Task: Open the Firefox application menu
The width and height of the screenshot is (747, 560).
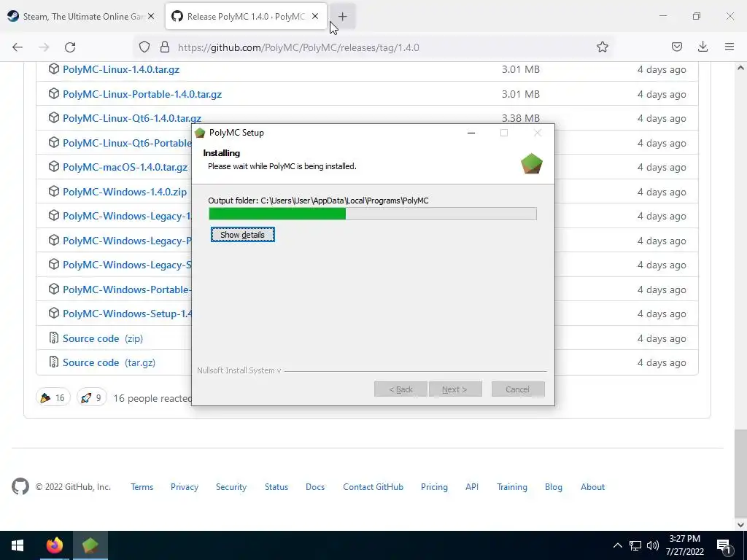Action: [x=729, y=47]
